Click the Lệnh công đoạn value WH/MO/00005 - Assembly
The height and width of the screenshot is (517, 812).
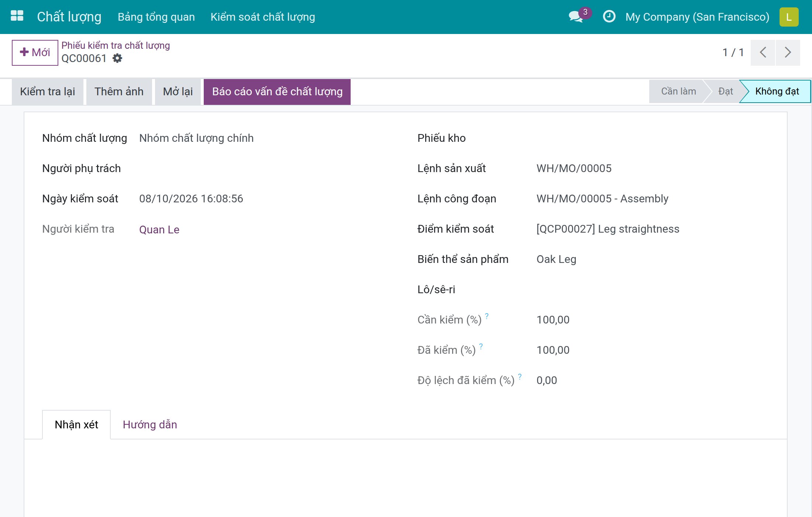tap(602, 199)
